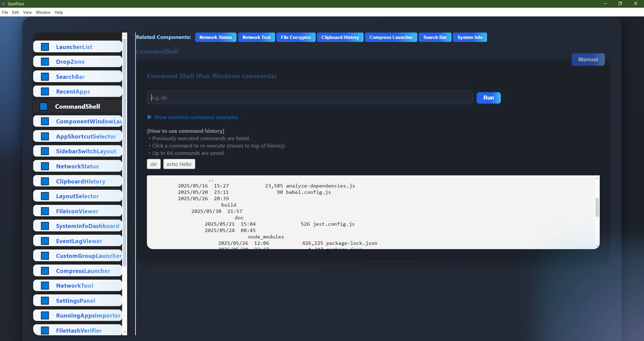Click the SystemInfoDashboard icon
Image resolution: width=644 pixels, height=341 pixels.
click(x=45, y=226)
